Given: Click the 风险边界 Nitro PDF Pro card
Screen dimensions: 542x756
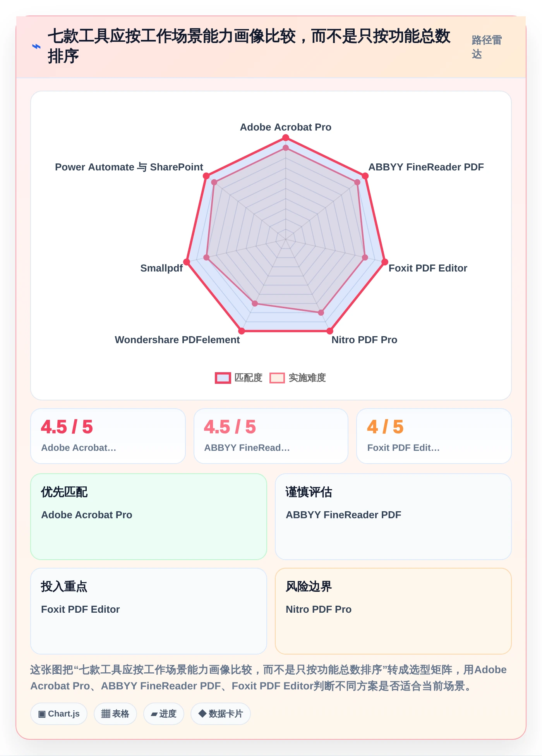Looking at the screenshot, I should pyautogui.click(x=393, y=611).
